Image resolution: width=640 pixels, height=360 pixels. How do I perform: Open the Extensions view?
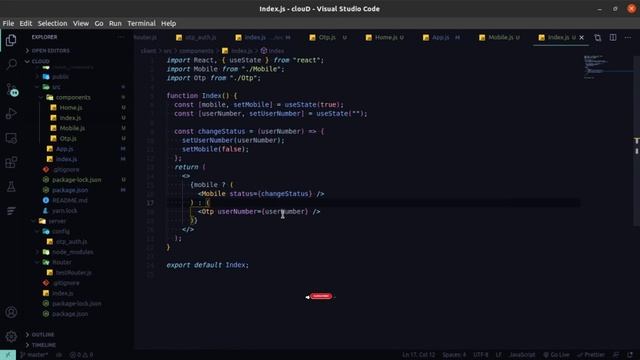[x=11, y=162]
